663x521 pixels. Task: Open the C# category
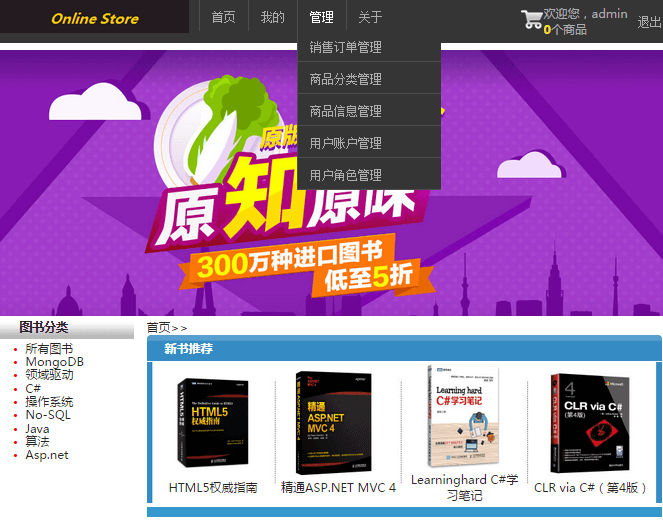coord(33,389)
